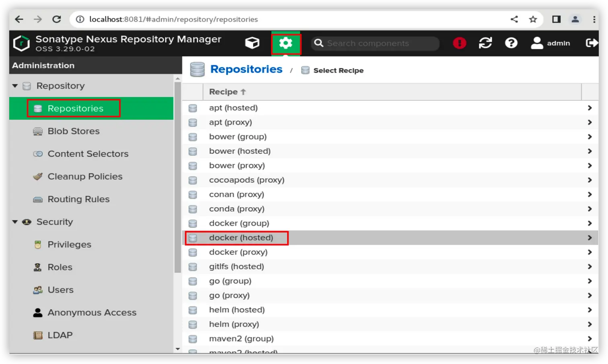Collapse the Repository tree section
Screen dimensions: 608x364
pos(15,86)
